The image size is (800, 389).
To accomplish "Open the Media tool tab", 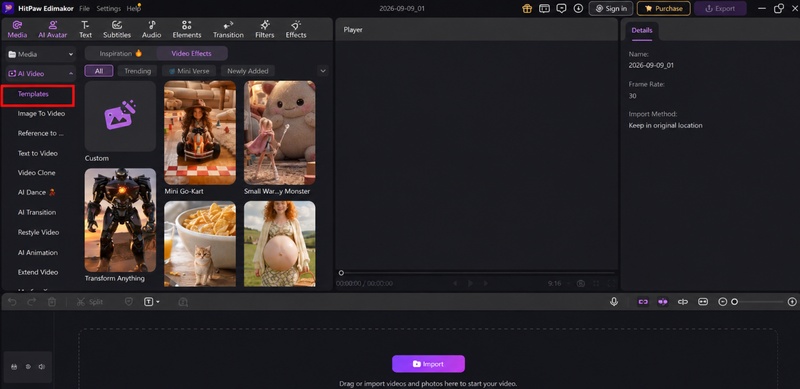I will click(x=17, y=30).
